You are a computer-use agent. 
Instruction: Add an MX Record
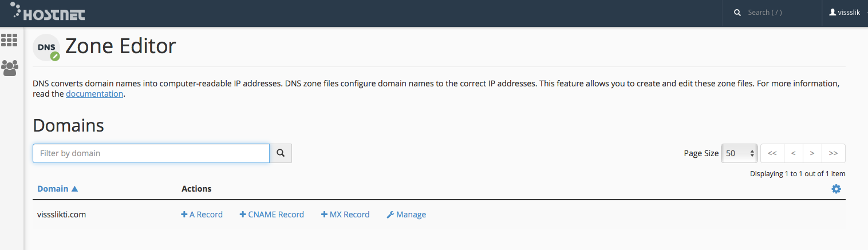[345, 215]
